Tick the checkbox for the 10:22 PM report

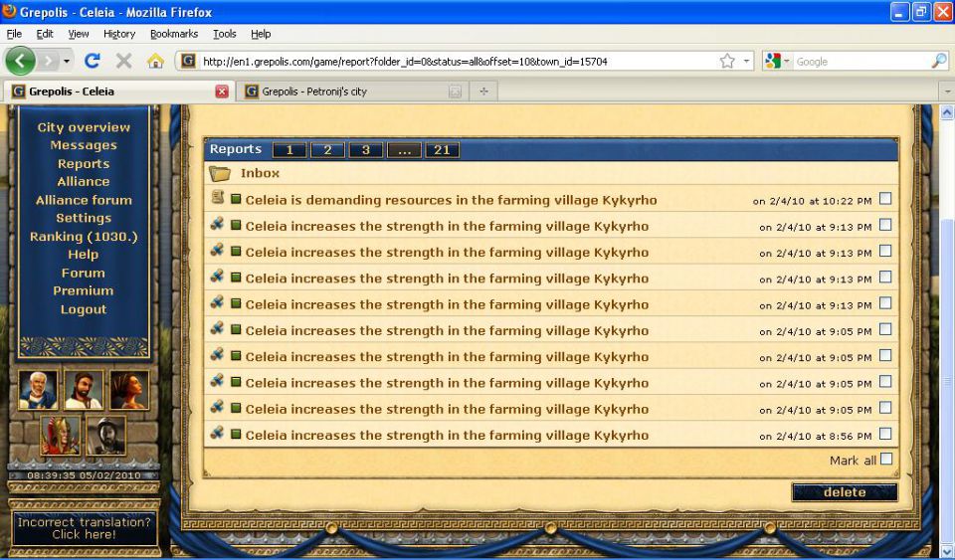[x=885, y=198]
